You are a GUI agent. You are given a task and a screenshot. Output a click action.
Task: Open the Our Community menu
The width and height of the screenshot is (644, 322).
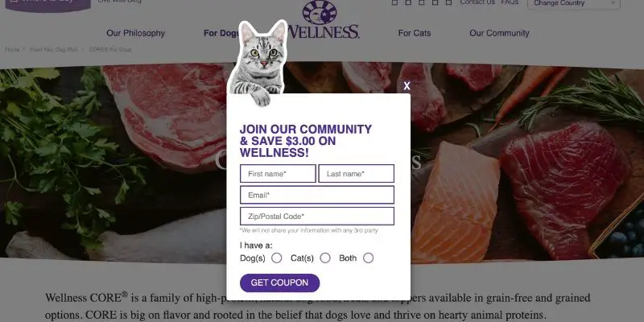coord(499,33)
